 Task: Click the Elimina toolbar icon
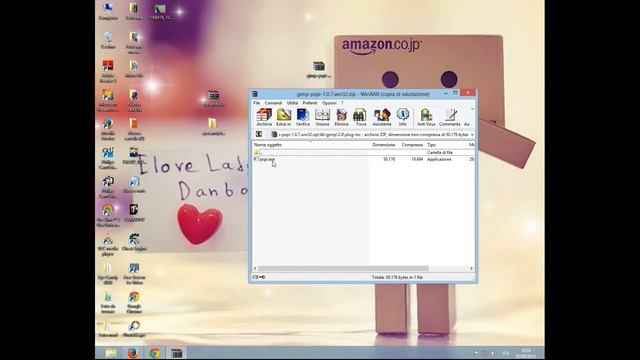pos(341,117)
